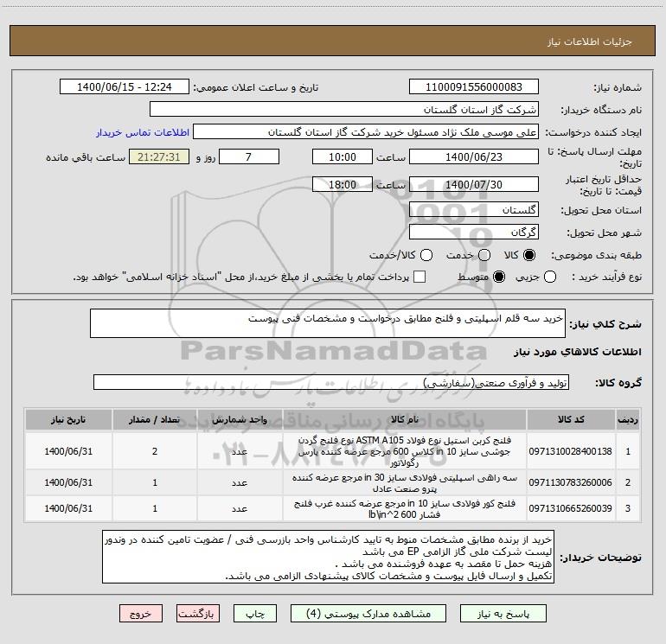Choose the جزیی purchase type radio
The image size is (666, 644).
549,277
